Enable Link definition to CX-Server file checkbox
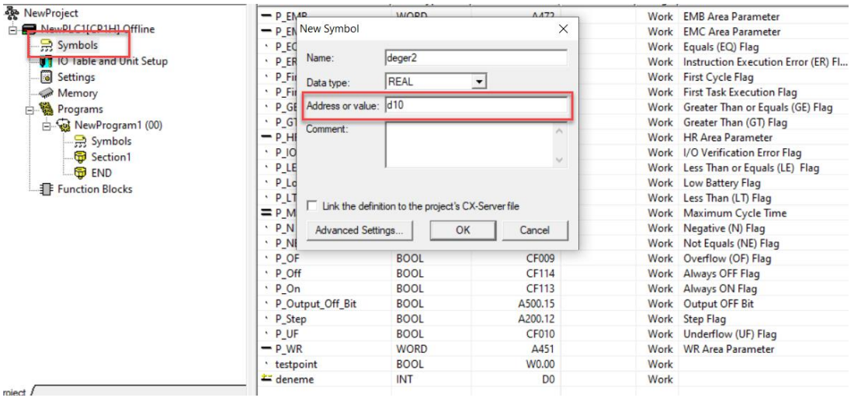This screenshot has width=868, height=408. [x=312, y=206]
